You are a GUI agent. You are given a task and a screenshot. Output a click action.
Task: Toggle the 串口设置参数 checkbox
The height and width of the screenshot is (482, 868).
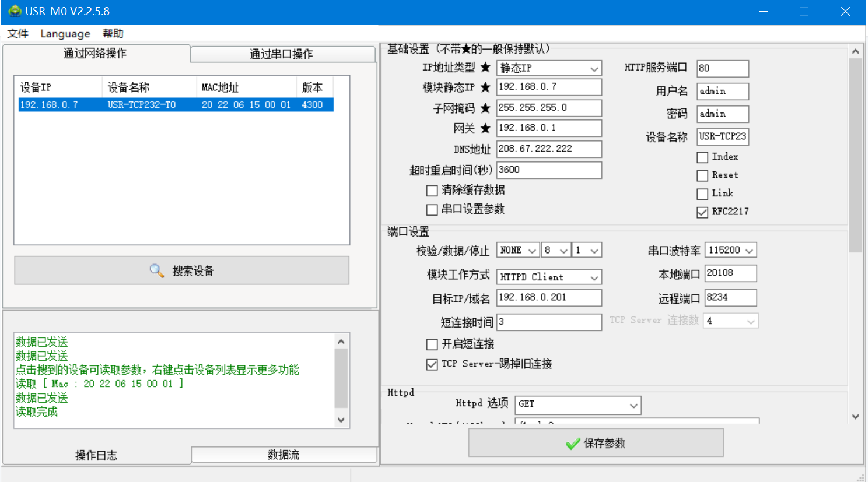coord(432,210)
